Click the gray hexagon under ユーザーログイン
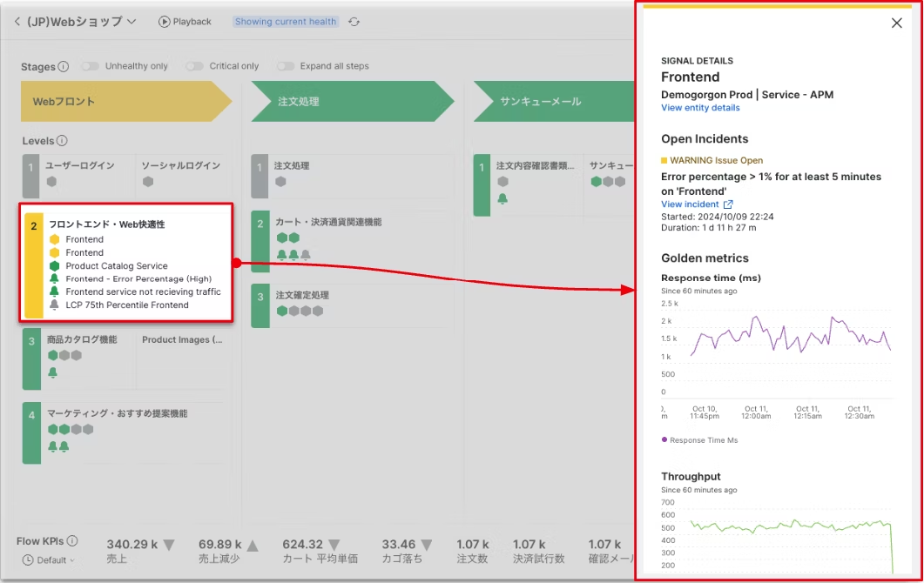 (x=52, y=181)
